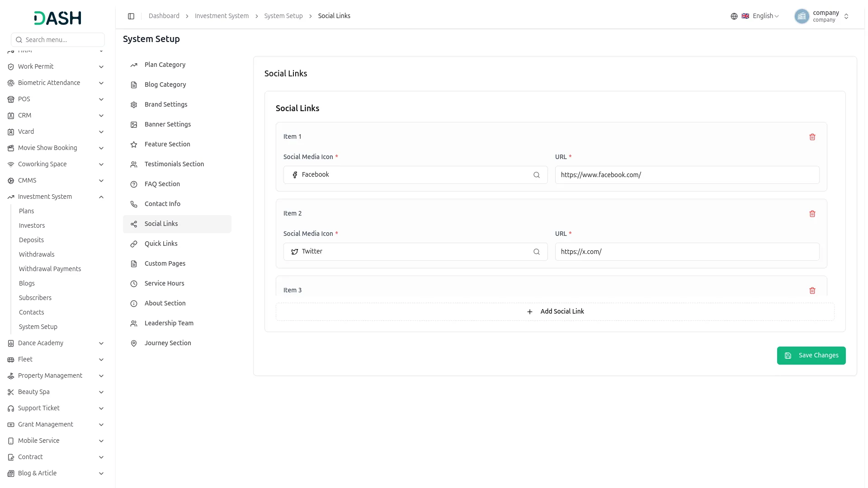Viewport: 868px width, 488px height.
Task: Go to Investors in sidebar
Action: click(32, 225)
